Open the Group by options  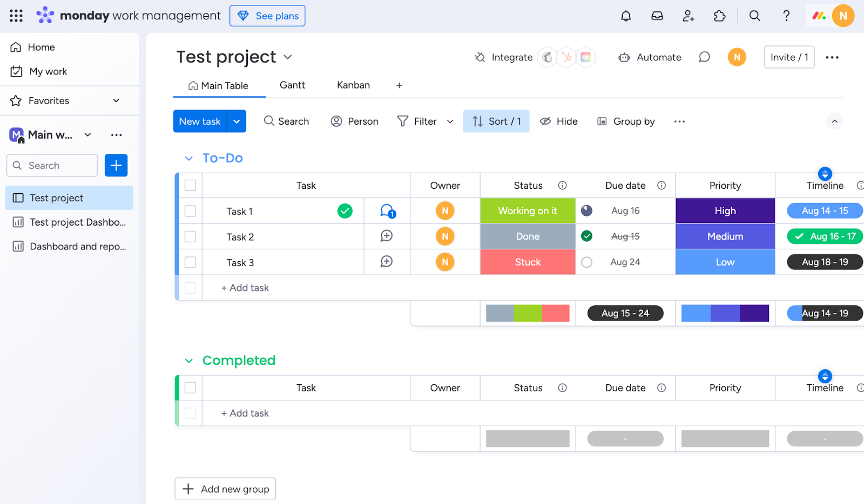[626, 121]
